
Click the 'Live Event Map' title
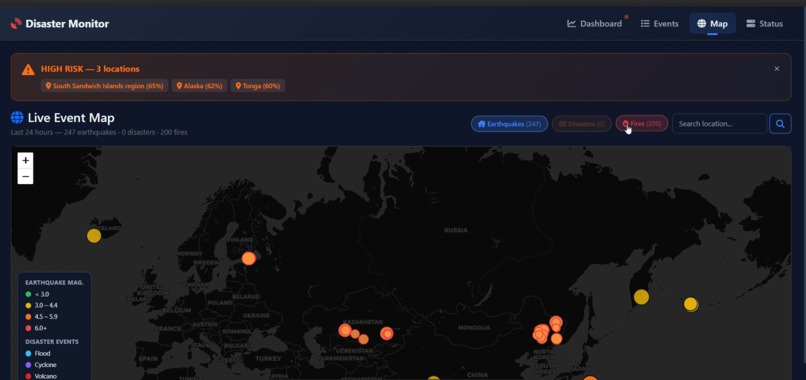(71, 118)
